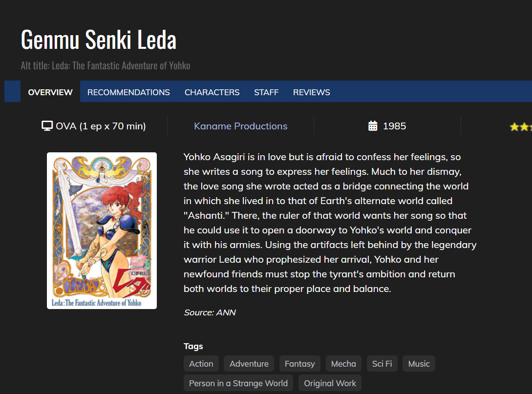The image size is (532, 394).
Task: Click the Leda cover art thumbnail
Action: click(102, 230)
